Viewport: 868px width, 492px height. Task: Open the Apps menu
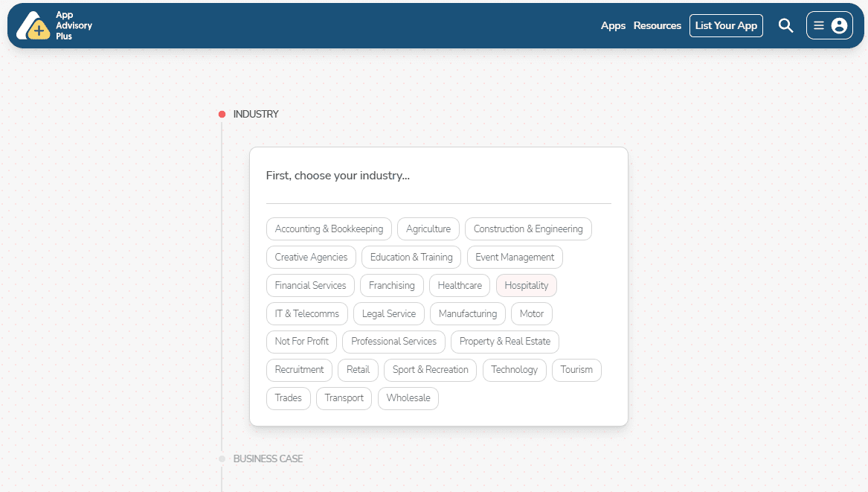[x=613, y=26]
